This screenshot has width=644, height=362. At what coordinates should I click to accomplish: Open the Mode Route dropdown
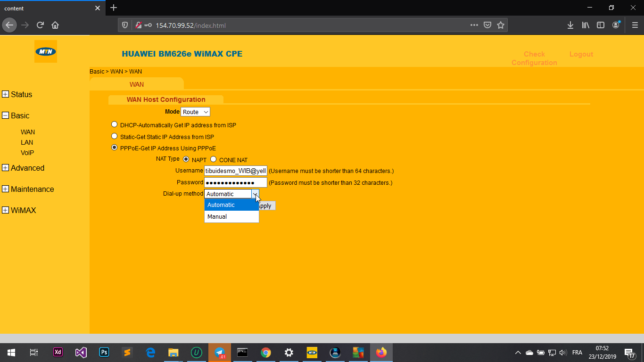[195, 112]
